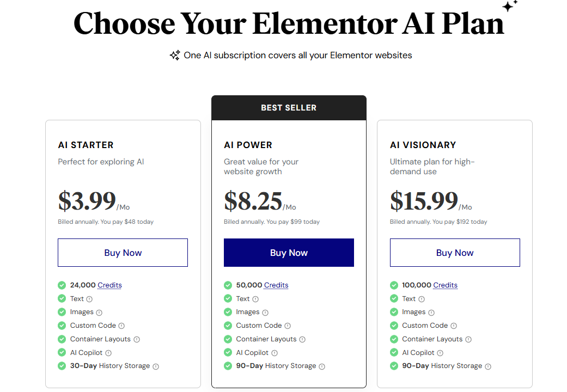Click green checkmark beside 50,000 Credits

(228, 285)
